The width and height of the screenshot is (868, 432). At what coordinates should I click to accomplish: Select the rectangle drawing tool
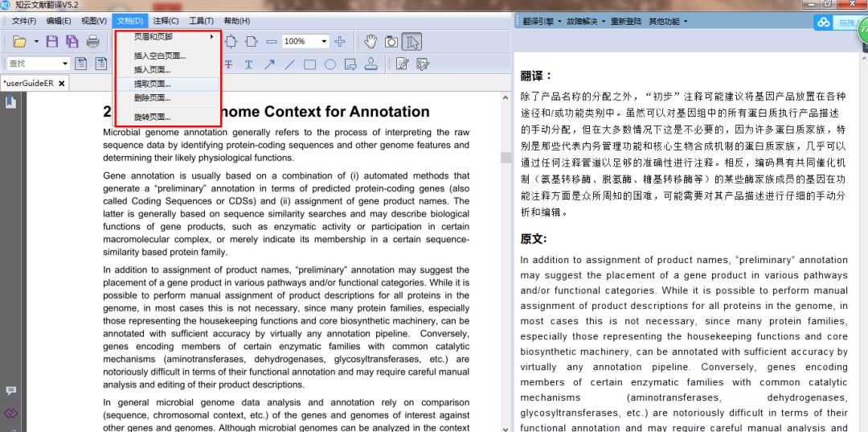310,64
